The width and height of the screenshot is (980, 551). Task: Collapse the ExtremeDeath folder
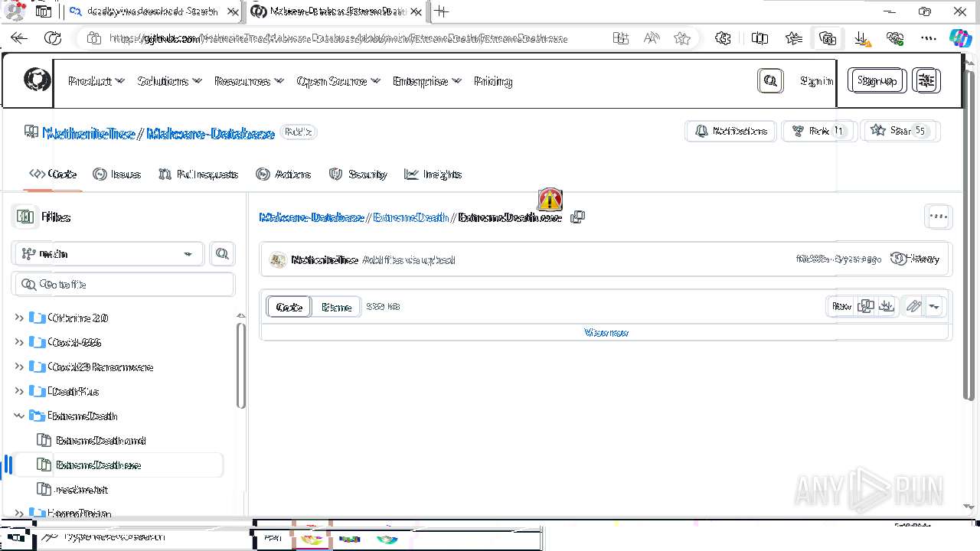click(19, 416)
